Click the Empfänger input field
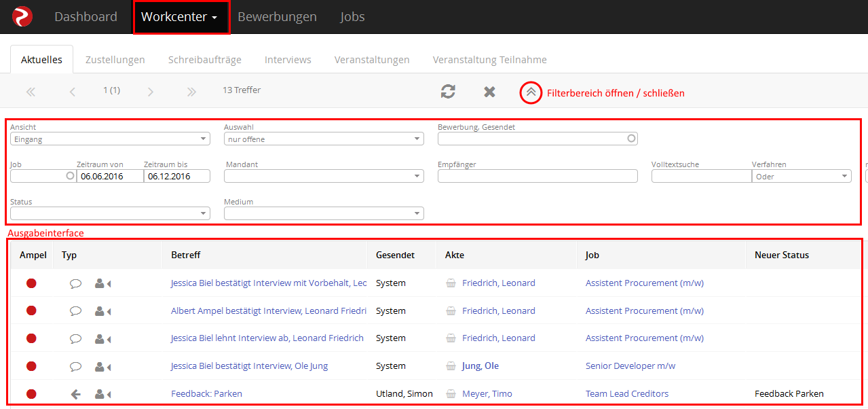The width and height of the screenshot is (868, 409). point(537,176)
